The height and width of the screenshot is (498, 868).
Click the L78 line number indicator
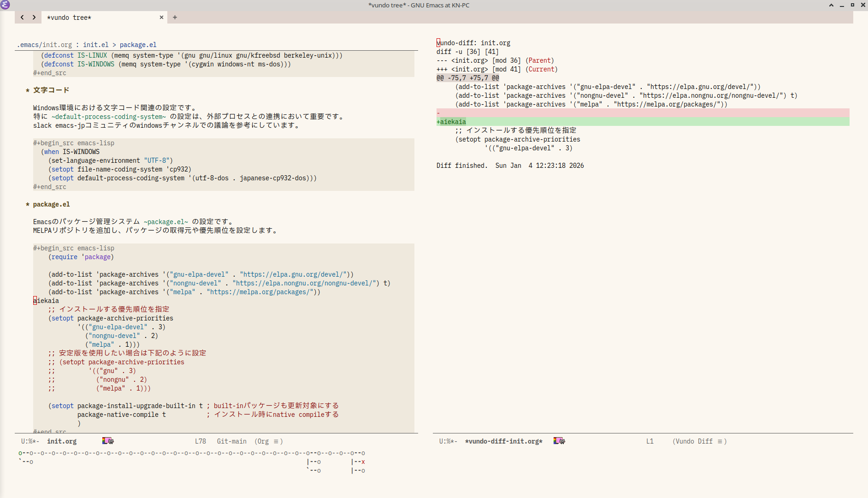201,441
